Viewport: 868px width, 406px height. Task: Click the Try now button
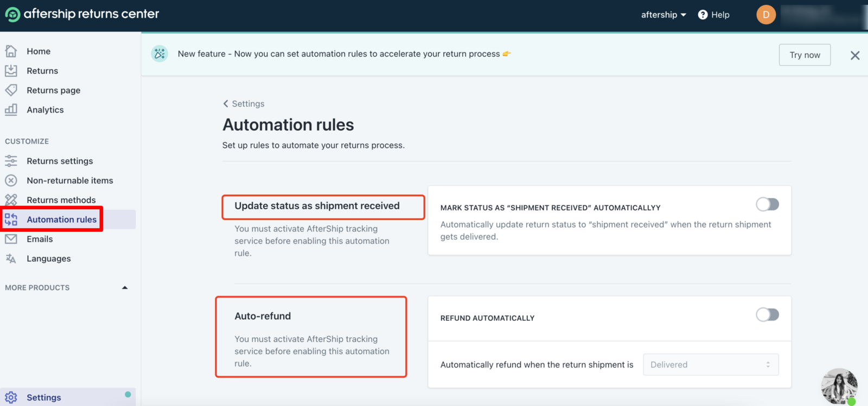(x=805, y=55)
